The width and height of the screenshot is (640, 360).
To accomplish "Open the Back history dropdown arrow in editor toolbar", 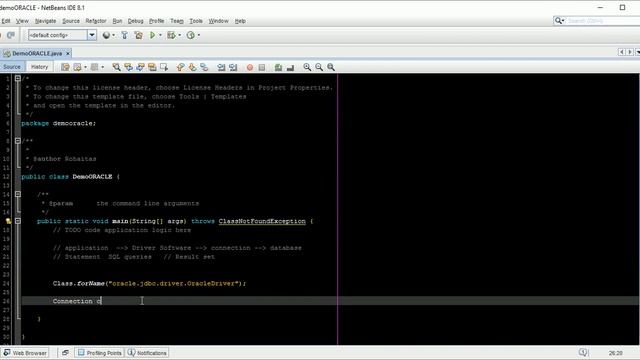I will [85, 67].
